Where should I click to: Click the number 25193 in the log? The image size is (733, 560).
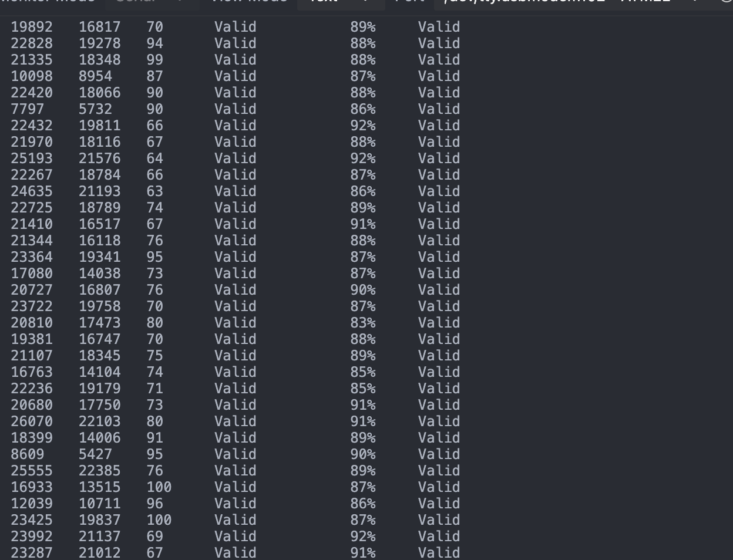pyautogui.click(x=32, y=158)
